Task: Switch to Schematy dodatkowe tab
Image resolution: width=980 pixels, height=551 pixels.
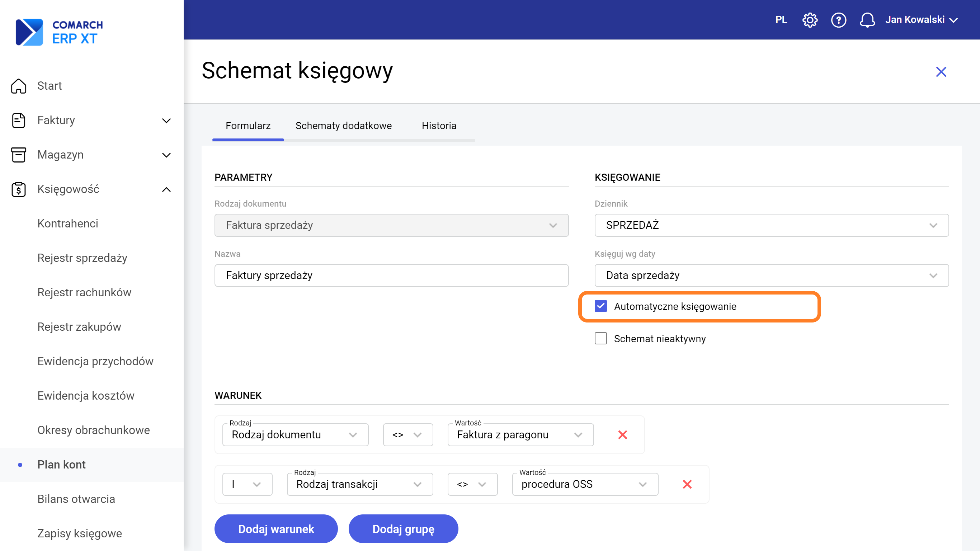Action: [x=343, y=126]
